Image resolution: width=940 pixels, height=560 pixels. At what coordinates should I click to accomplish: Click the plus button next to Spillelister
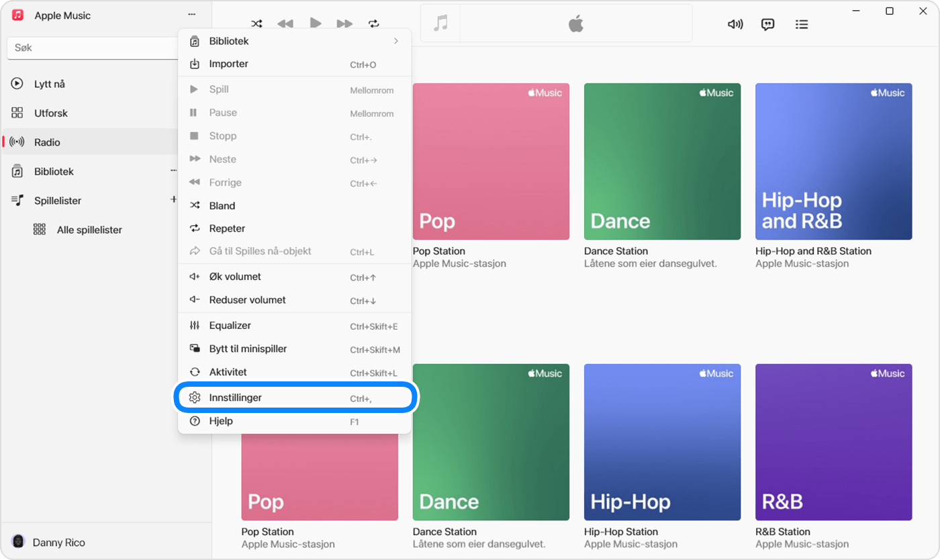tap(173, 199)
